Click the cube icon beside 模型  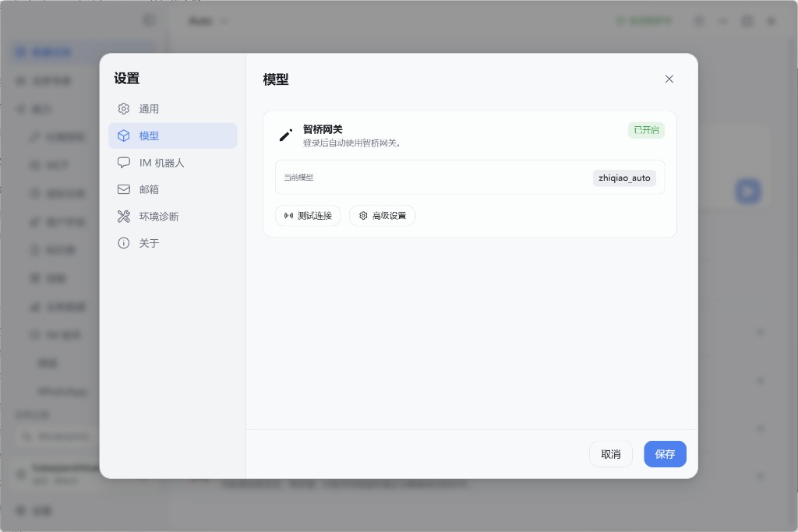tap(124, 136)
